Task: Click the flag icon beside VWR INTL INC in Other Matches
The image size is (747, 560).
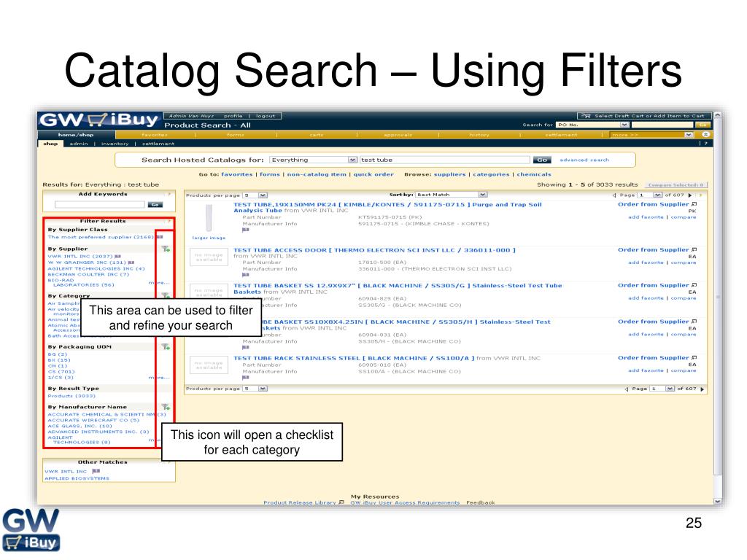Action: click(x=96, y=472)
